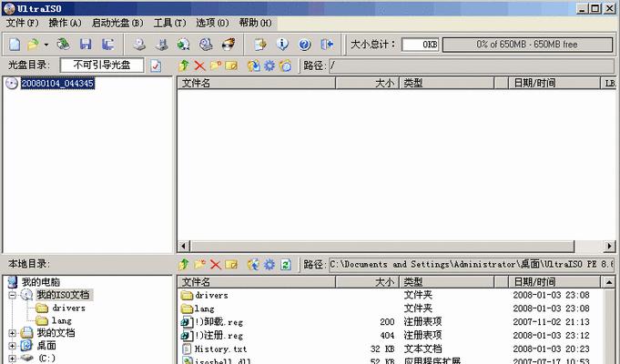
Task: Go up one level in local directory toolbar
Action: [184, 264]
